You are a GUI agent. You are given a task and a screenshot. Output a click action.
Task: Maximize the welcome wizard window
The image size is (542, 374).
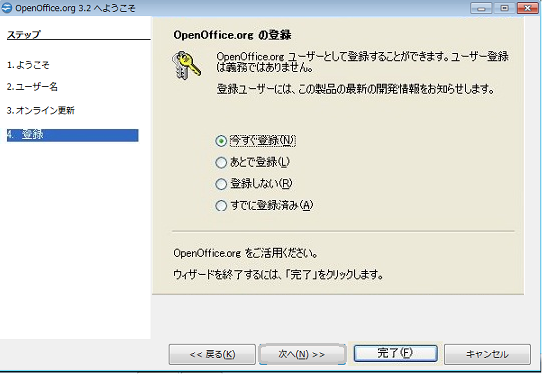[504, 8]
